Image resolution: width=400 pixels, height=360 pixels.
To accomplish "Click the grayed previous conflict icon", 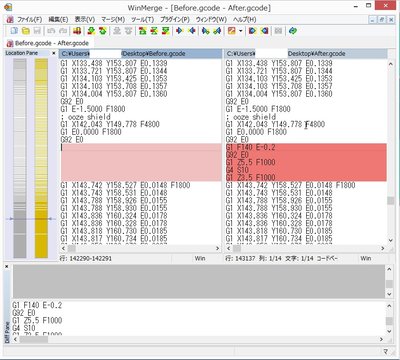I will 128,31.
